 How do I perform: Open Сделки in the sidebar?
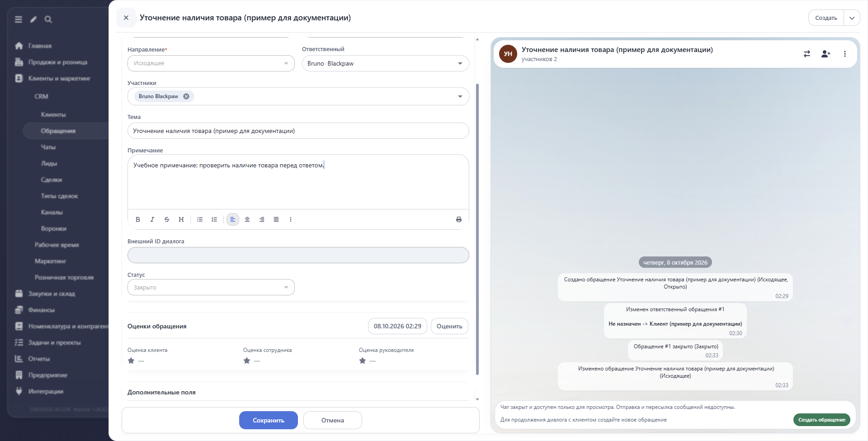click(x=52, y=180)
